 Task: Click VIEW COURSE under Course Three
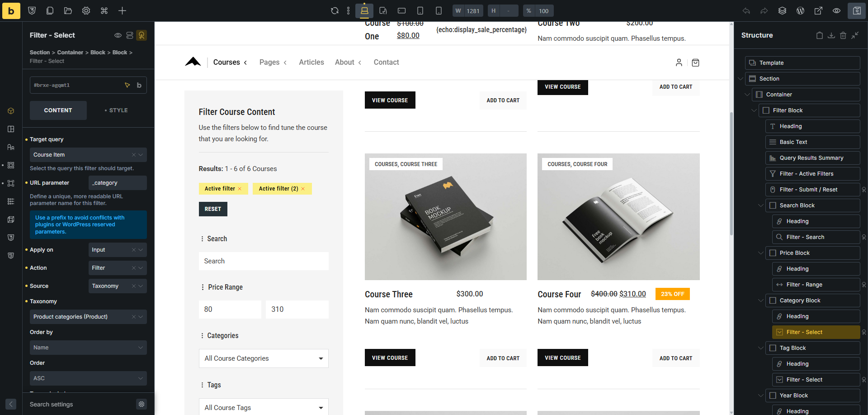click(x=390, y=358)
